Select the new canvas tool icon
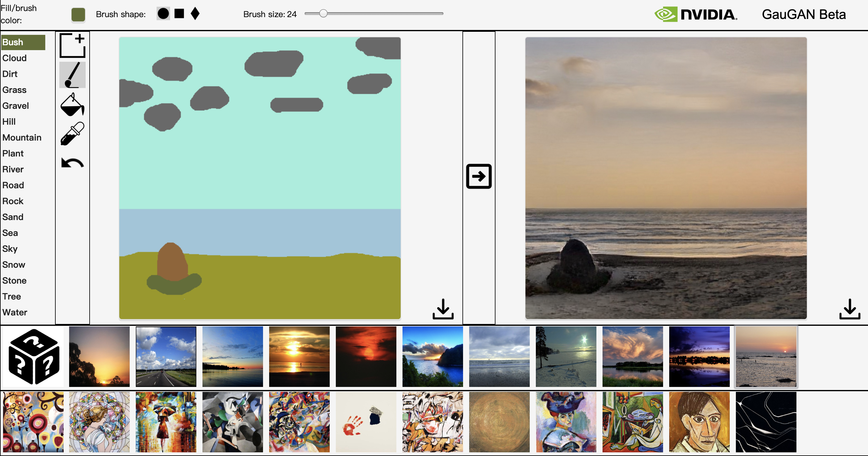This screenshot has width=868, height=456. click(x=72, y=46)
